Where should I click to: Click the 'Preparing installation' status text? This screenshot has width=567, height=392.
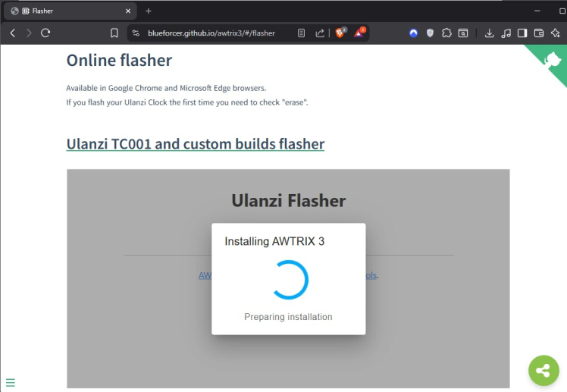[x=288, y=317]
